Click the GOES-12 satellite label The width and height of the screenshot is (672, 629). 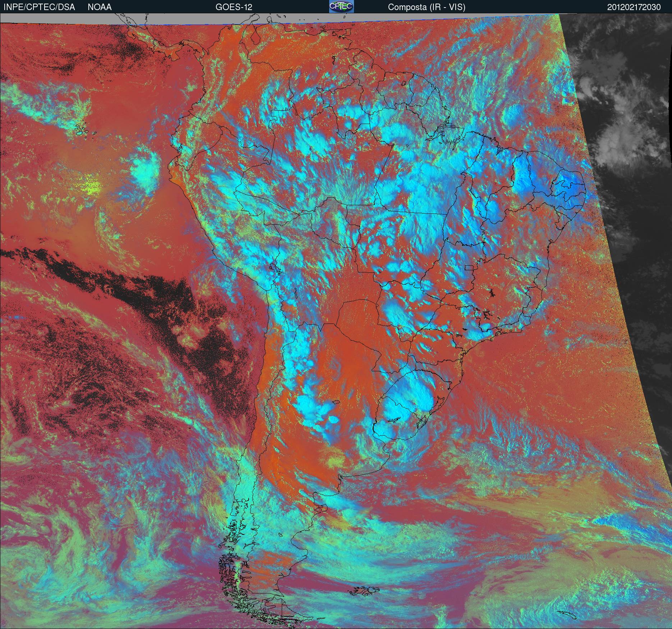[x=234, y=7]
